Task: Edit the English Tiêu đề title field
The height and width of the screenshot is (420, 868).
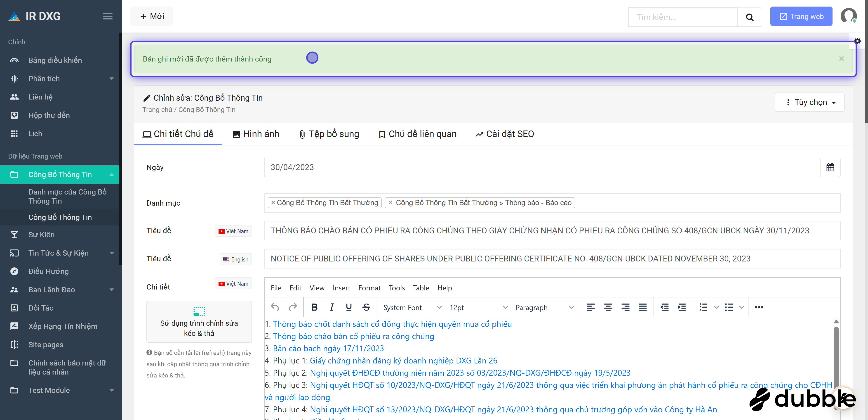Action: pos(552,259)
